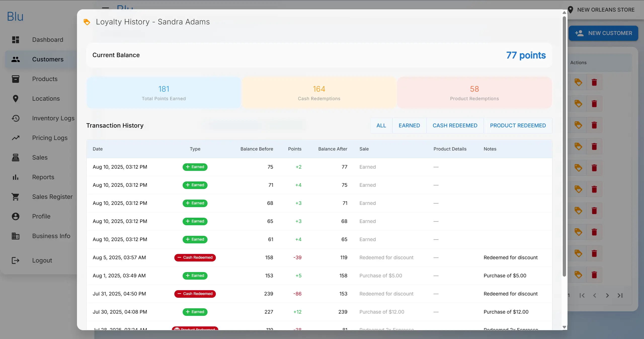Click the Logout icon

pyautogui.click(x=15, y=260)
